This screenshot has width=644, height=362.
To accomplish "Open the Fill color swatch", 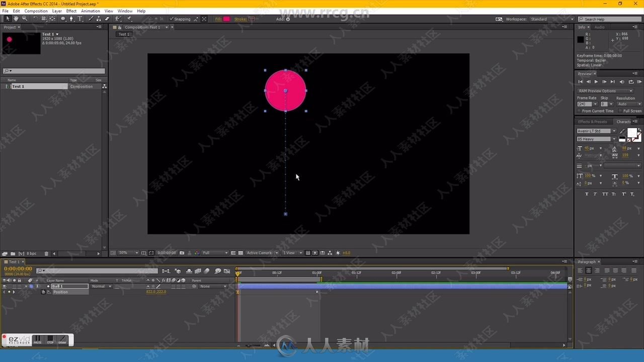I will click(x=226, y=19).
